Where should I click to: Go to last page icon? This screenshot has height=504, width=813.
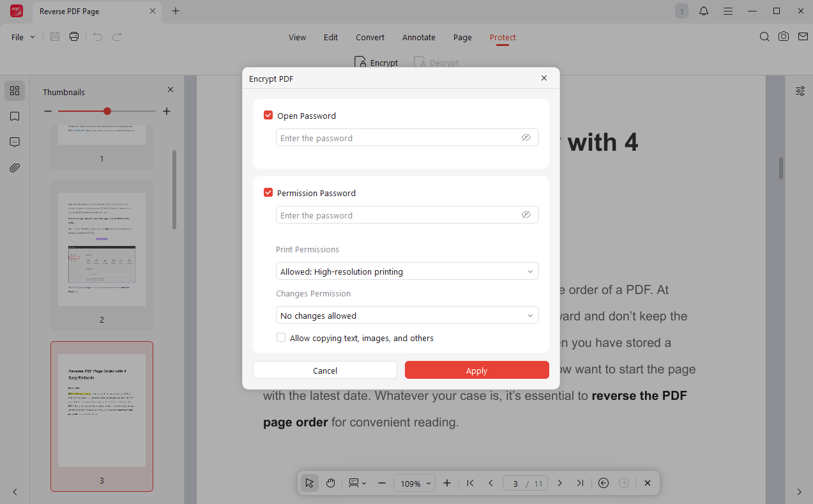pos(580,483)
